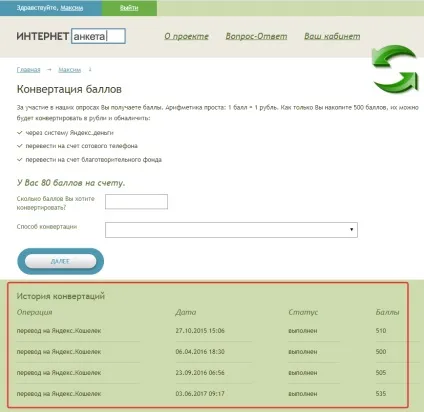The image size is (424, 412).
Task: Go to Ваш кабинет section
Action: 332,36
